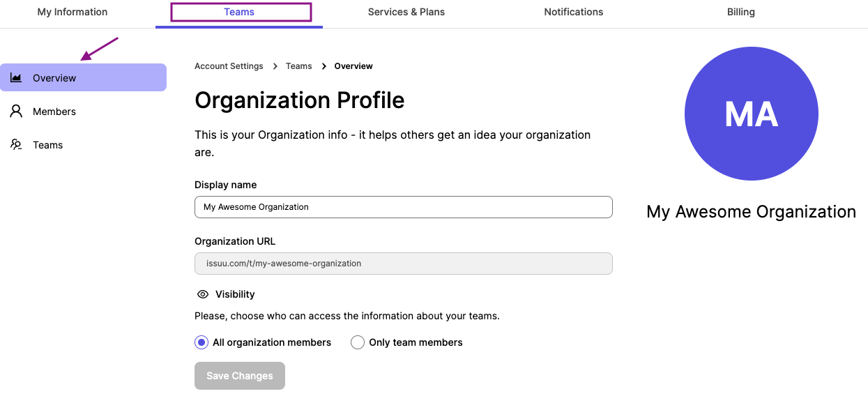This screenshot has width=868, height=396.
Task: Go to the Notifications tab
Action: (574, 12)
